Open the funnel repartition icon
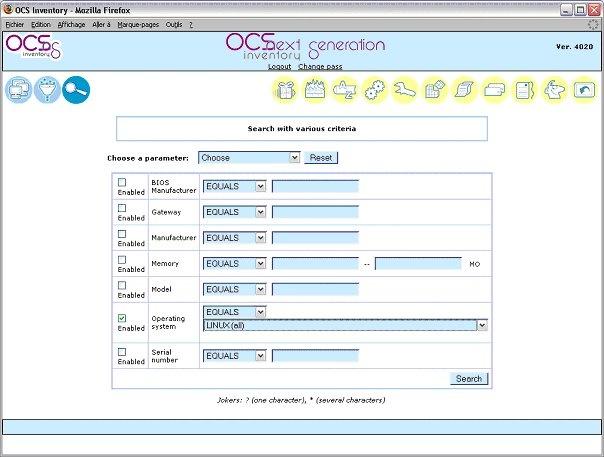604x457 pixels. tap(47, 90)
